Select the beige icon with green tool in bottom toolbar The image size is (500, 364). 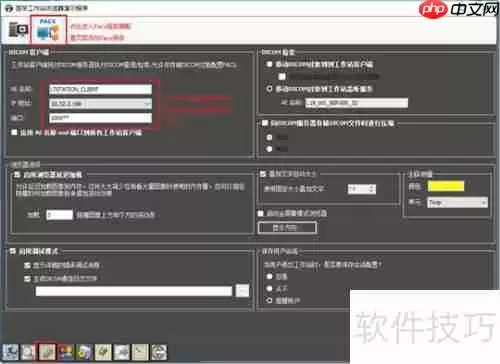[103, 352]
